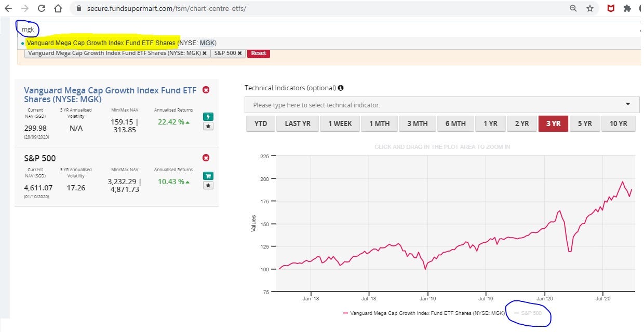Click the Technical Indicators (optional) label

click(x=290, y=88)
